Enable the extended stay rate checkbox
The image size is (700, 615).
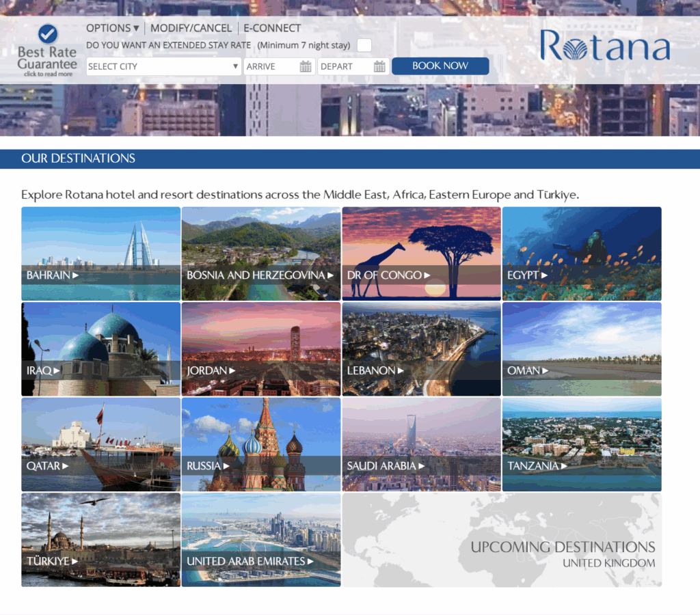pos(364,45)
